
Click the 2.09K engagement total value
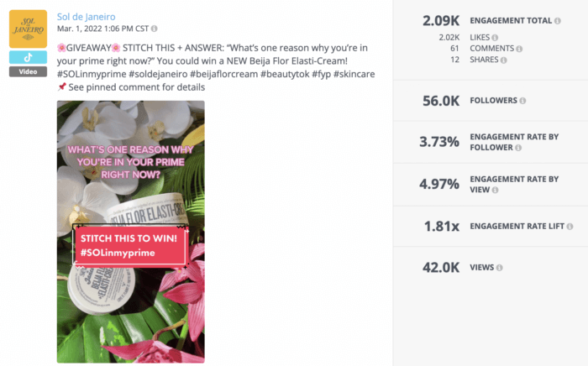[x=442, y=20]
